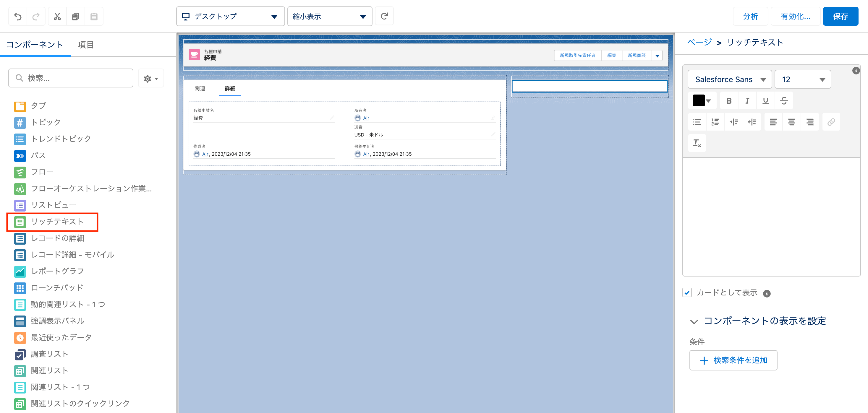Open component list settings gear

(x=150, y=78)
